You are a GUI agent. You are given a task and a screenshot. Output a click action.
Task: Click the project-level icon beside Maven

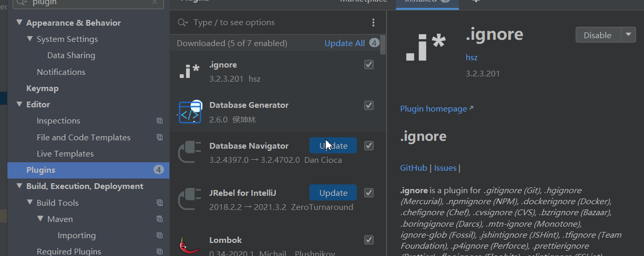[160, 219]
